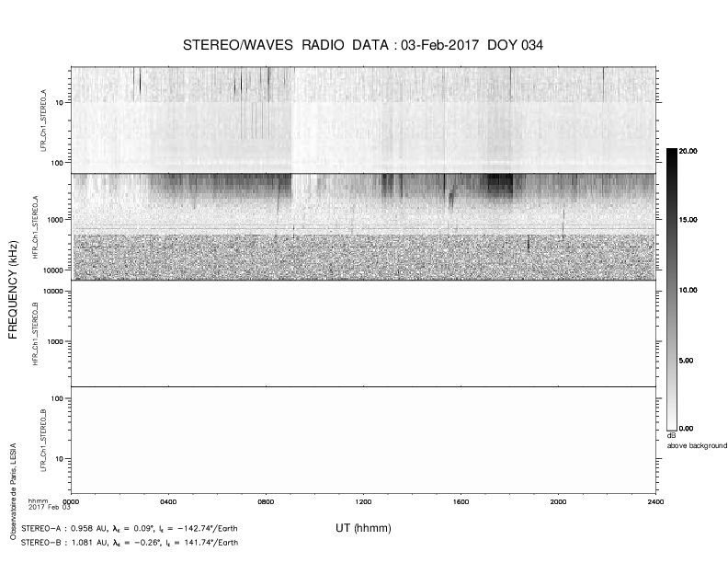728x563 pixels.
Task: Click the 15.00 colorbar label
Action: click(x=688, y=220)
